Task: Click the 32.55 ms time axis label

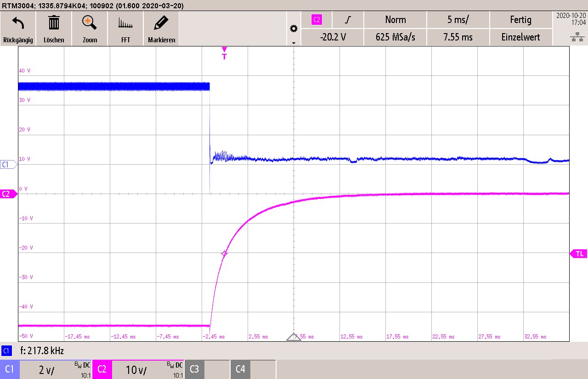Action: (536, 337)
